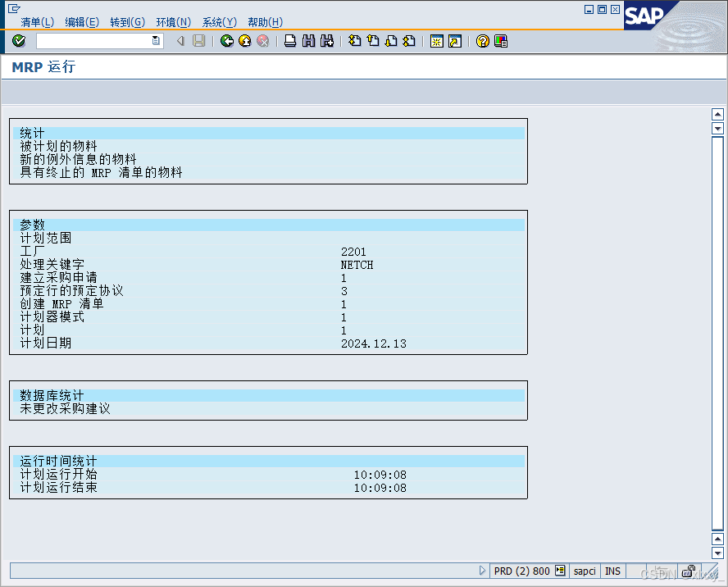Click the green Back arrow icon
728x587 pixels.
[226, 41]
